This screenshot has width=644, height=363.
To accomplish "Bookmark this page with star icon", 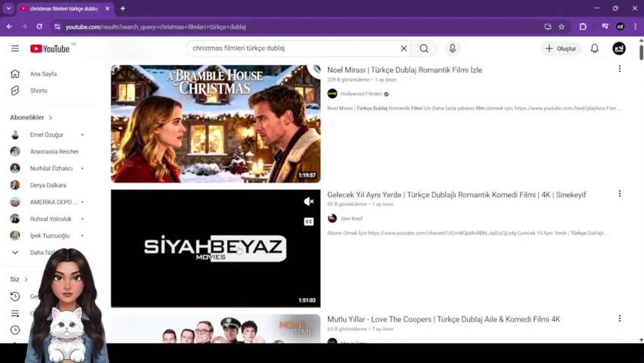I will pyautogui.click(x=561, y=27).
